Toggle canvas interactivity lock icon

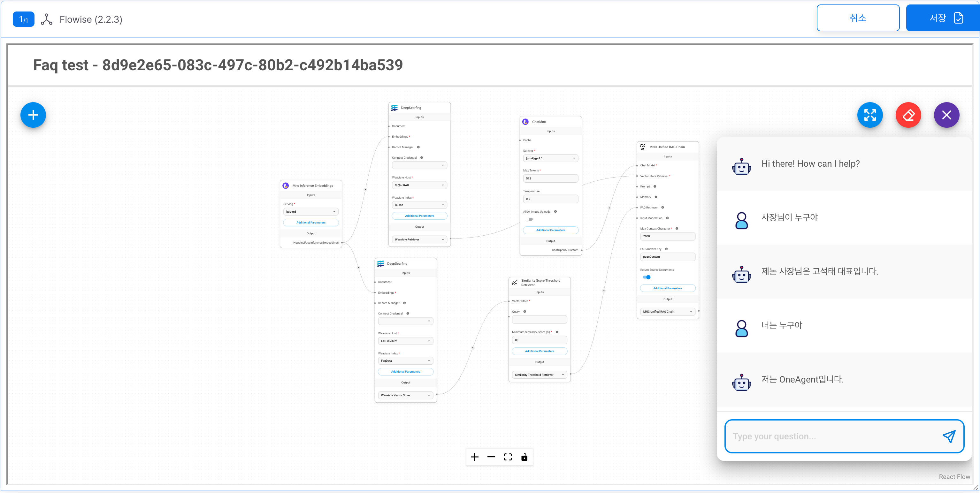tap(524, 457)
